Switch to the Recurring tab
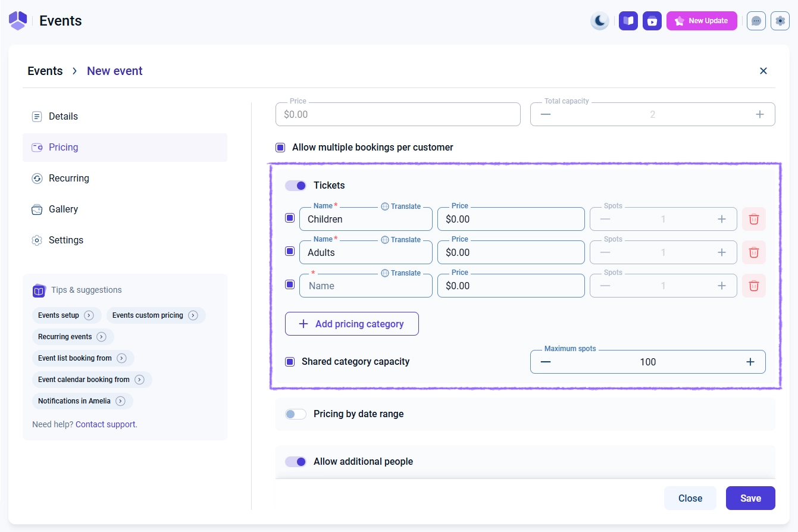The image size is (798, 532). 69,179
